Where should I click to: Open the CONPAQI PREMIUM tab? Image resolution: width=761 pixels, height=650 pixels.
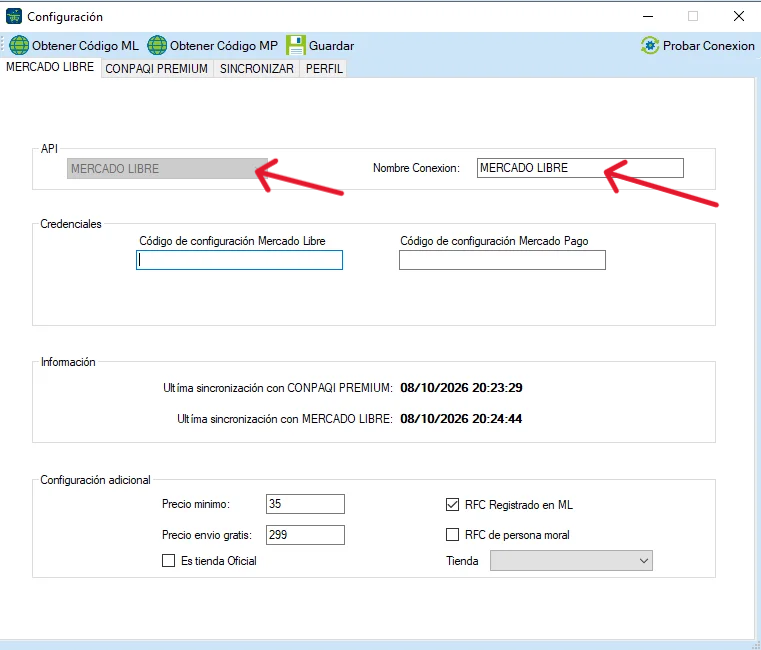pos(156,69)
